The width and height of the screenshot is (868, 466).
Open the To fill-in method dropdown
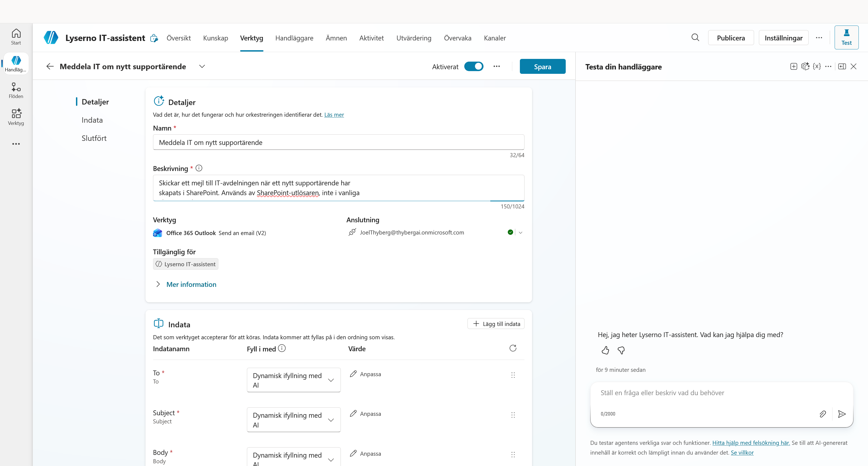point(294,380)
